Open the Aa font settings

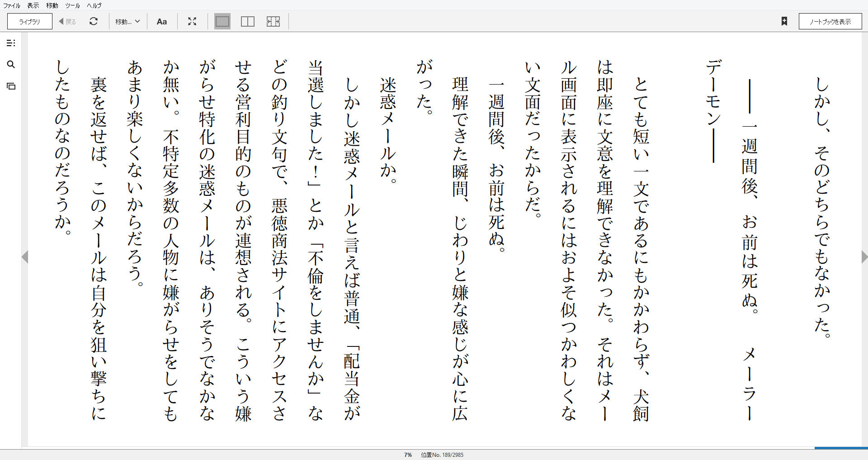[x=161, y=21]
